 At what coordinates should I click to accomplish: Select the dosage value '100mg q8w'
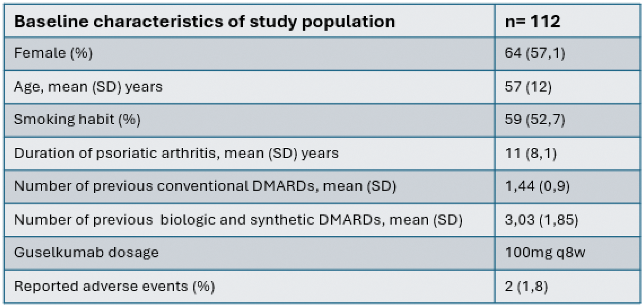(x=545, y=253)
